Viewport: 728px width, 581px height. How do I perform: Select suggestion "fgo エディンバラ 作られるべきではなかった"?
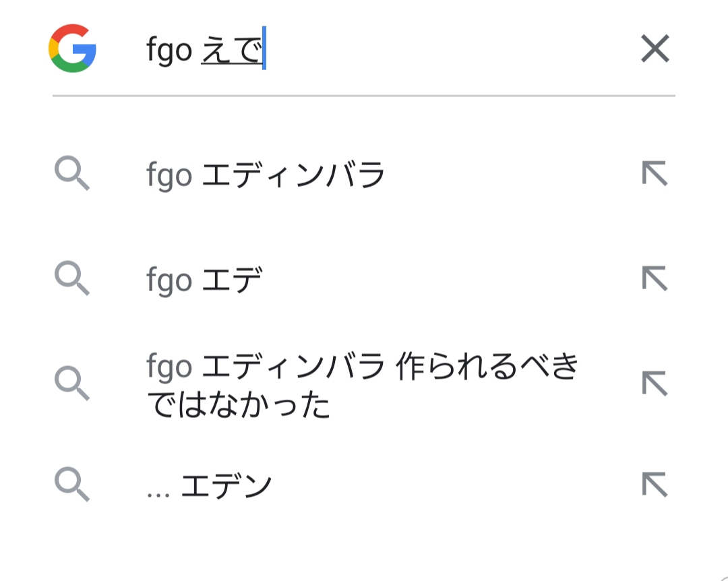[362, 368]
